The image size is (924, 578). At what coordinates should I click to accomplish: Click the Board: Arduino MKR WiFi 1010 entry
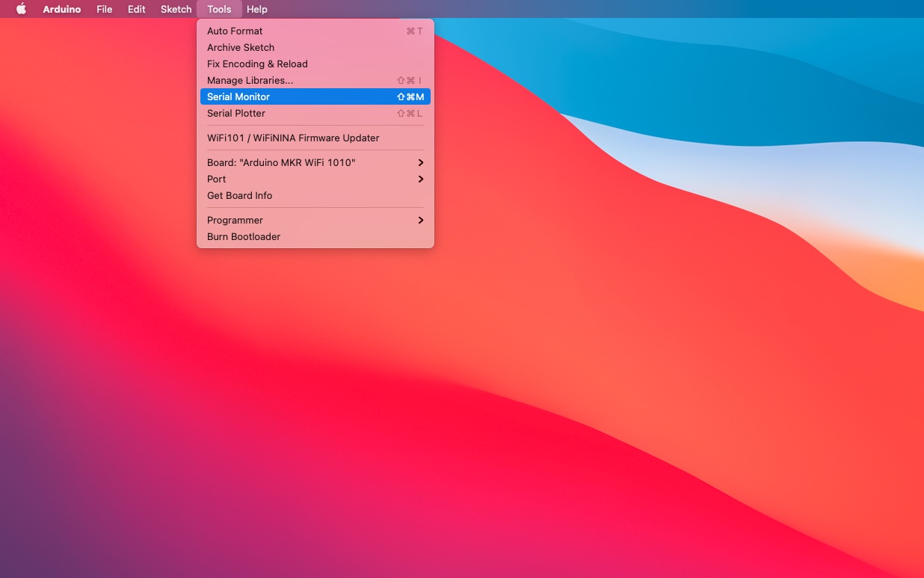pyautogui.click(x=281, y=162)
